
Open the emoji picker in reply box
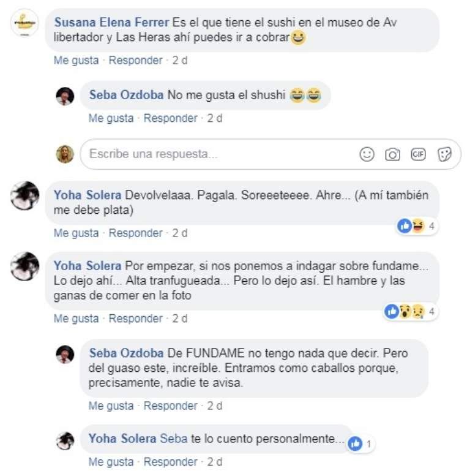(x=367, y=154)
